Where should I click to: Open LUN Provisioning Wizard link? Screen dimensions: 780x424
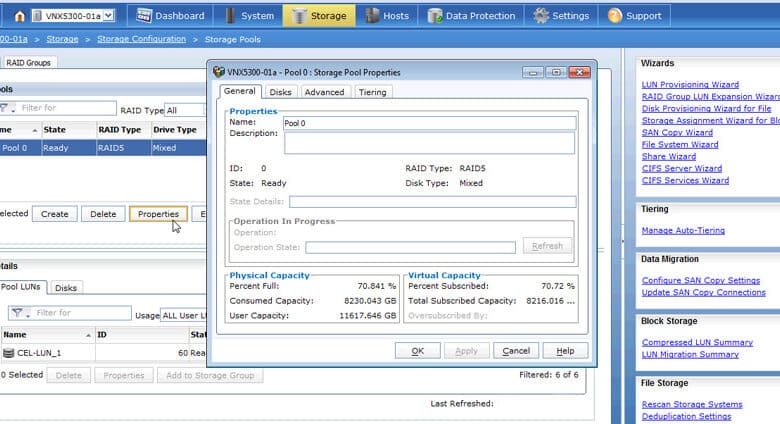690,85
